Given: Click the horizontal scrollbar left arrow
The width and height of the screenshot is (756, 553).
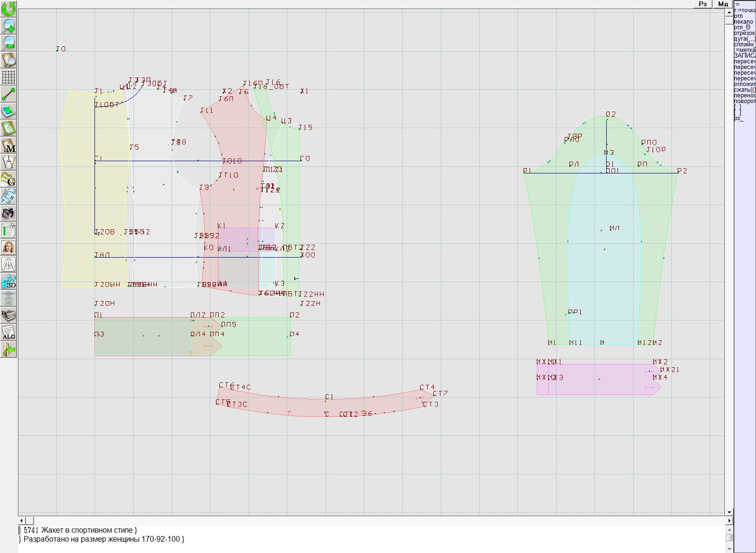Looking at the screenshot, I should pyautogui.click(x=22, y=520).
